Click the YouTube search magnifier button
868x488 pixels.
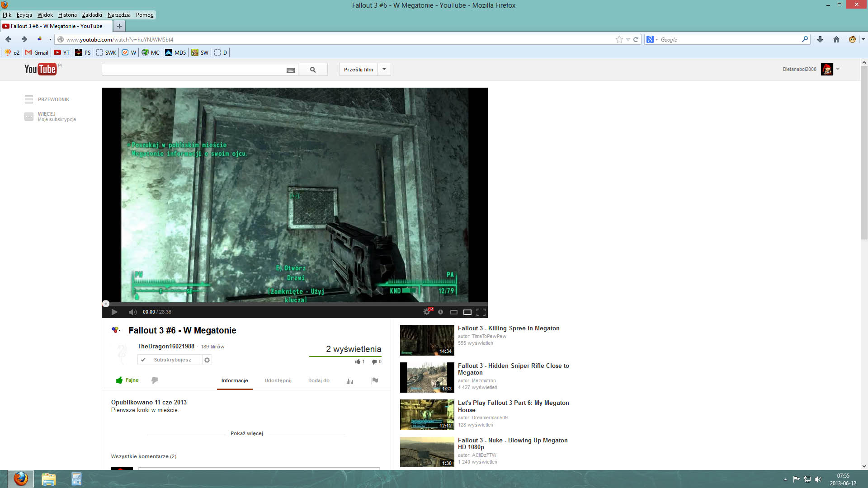coord(313,70)
